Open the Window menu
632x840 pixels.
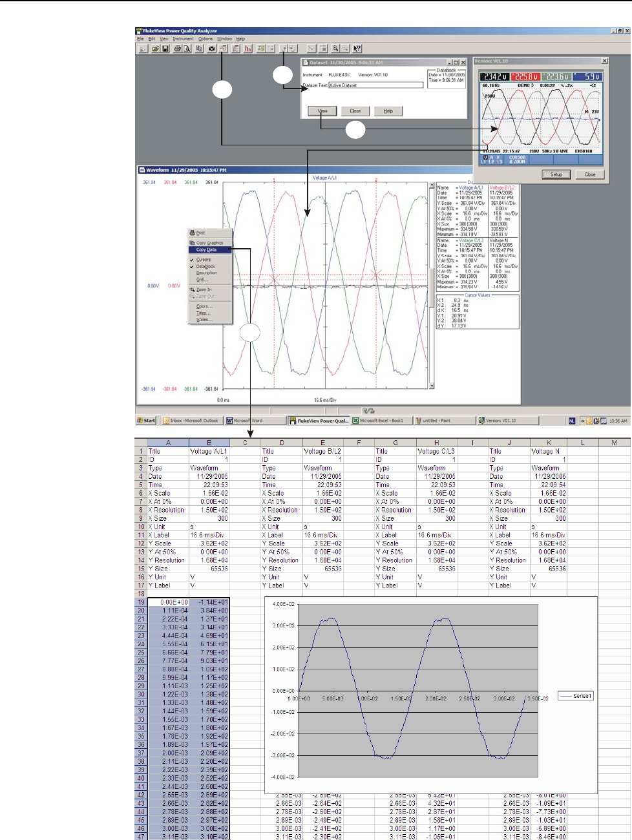point(224,39)
